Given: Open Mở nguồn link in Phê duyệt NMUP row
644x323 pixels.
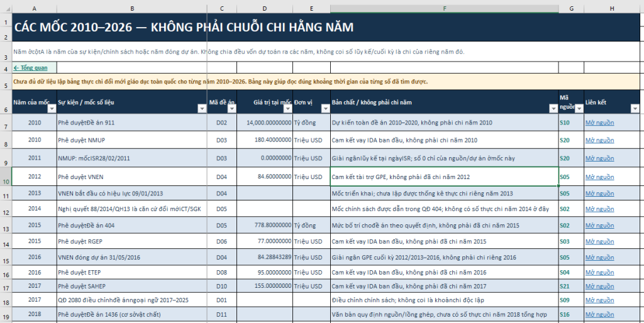Looking at the screenshot, I should pyautogui.click(x=599, y=140).
